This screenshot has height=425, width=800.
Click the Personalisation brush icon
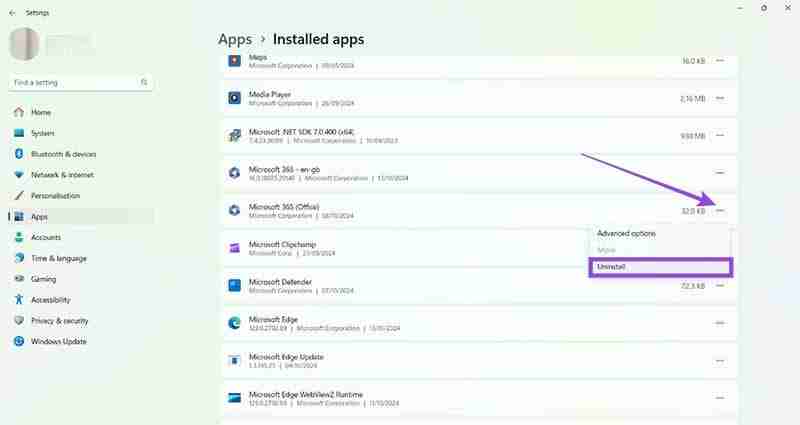(x=19, y=195)
